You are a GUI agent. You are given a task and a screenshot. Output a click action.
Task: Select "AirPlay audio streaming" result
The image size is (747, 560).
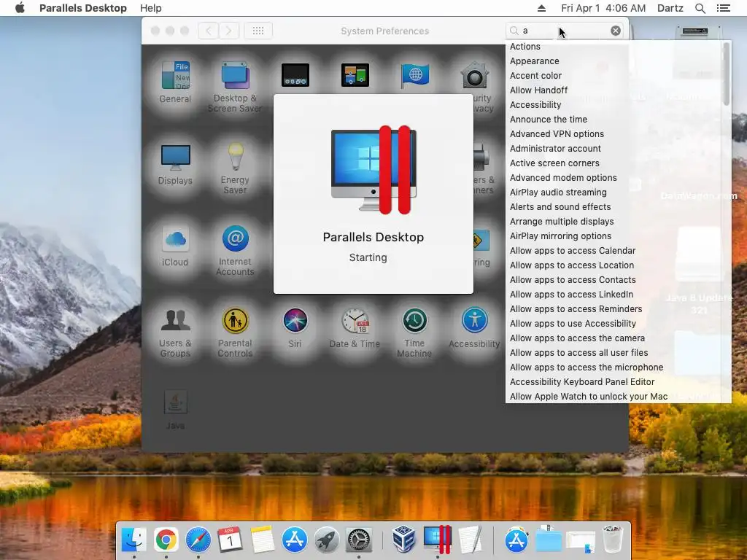click(x=558, y=192)
